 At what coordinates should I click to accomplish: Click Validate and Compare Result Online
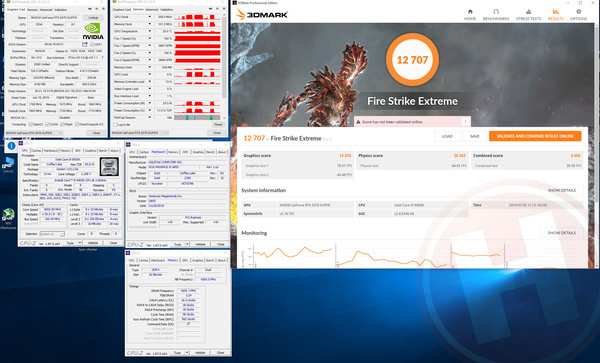coord(535,136)
